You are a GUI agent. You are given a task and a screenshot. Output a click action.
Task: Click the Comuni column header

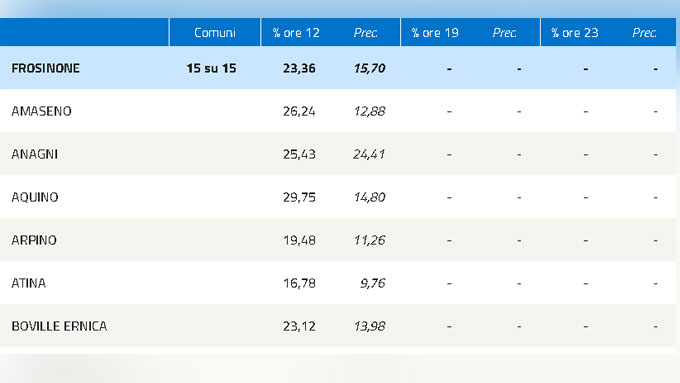tap(215, 33)
